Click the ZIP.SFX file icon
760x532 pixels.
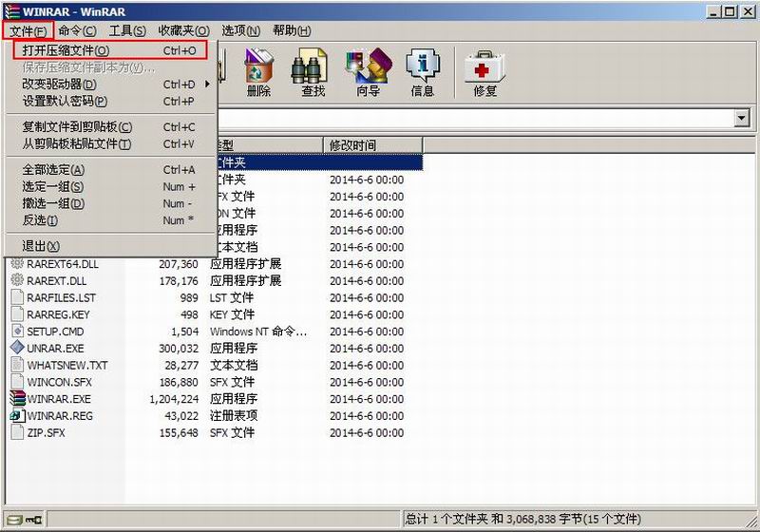pyautogui.click(x=17, y=432)
